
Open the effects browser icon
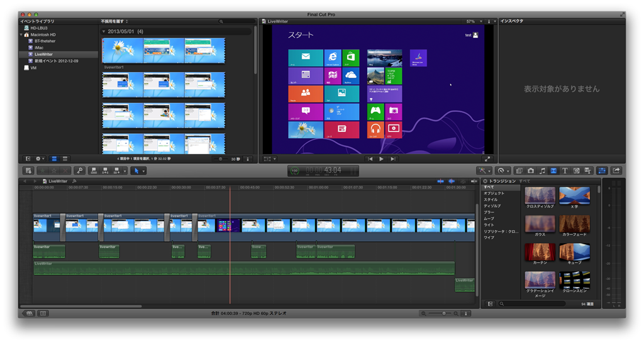(x=519, y=171)
